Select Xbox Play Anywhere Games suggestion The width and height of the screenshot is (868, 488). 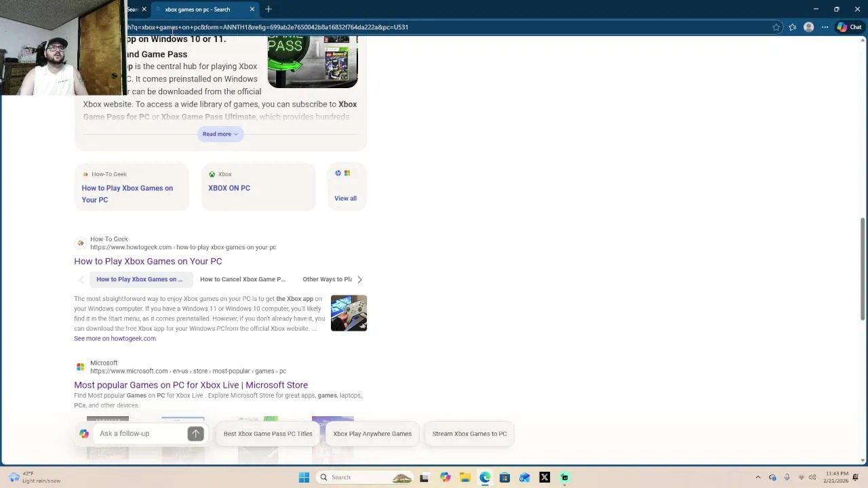coord(372,434)
